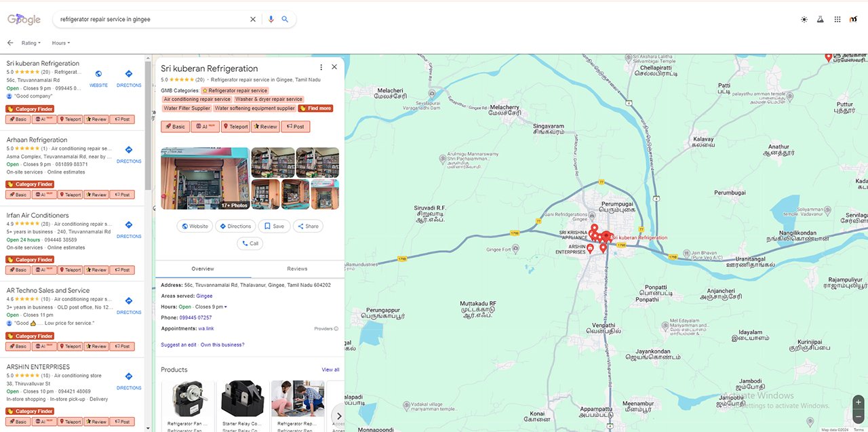Open Starter Relay product thumbnail
The width and height of the screenshot is (868, 432).
click(x=242, y=398)
